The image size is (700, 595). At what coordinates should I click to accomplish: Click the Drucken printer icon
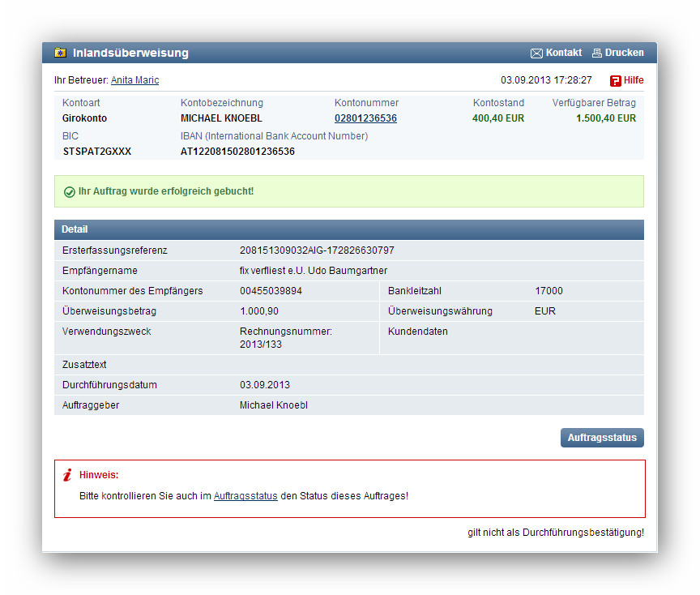[x=597, y=54]
